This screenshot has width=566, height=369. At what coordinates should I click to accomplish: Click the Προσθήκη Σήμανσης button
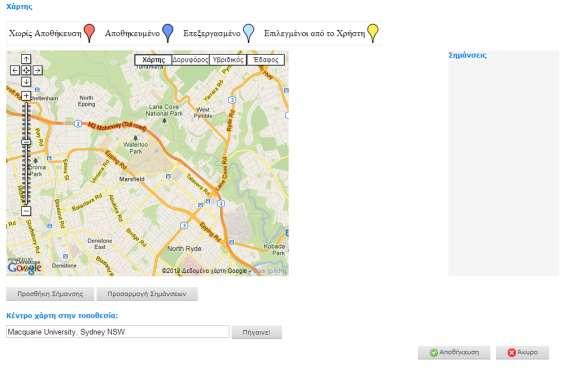click(x=50, y=294)
